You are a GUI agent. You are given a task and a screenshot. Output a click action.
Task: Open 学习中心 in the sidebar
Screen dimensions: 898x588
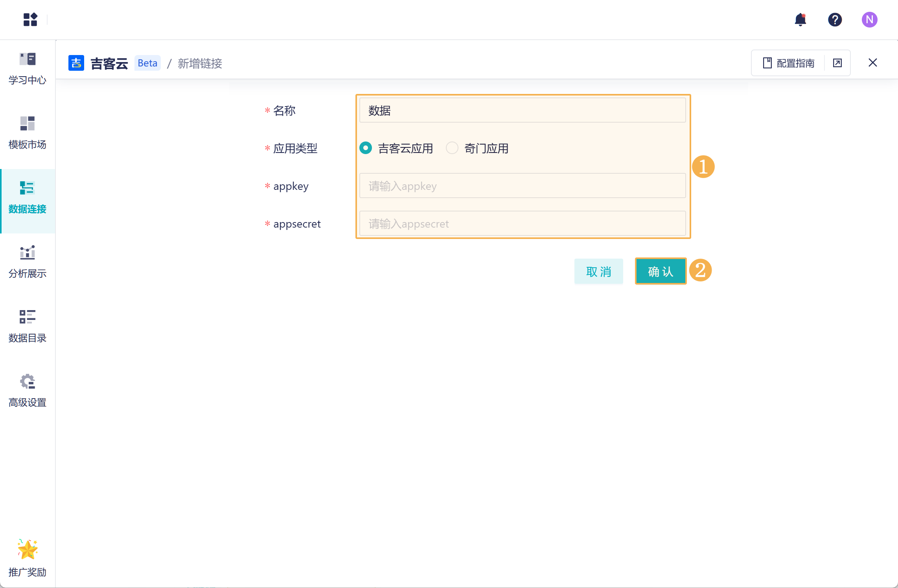tap(28, 68)
